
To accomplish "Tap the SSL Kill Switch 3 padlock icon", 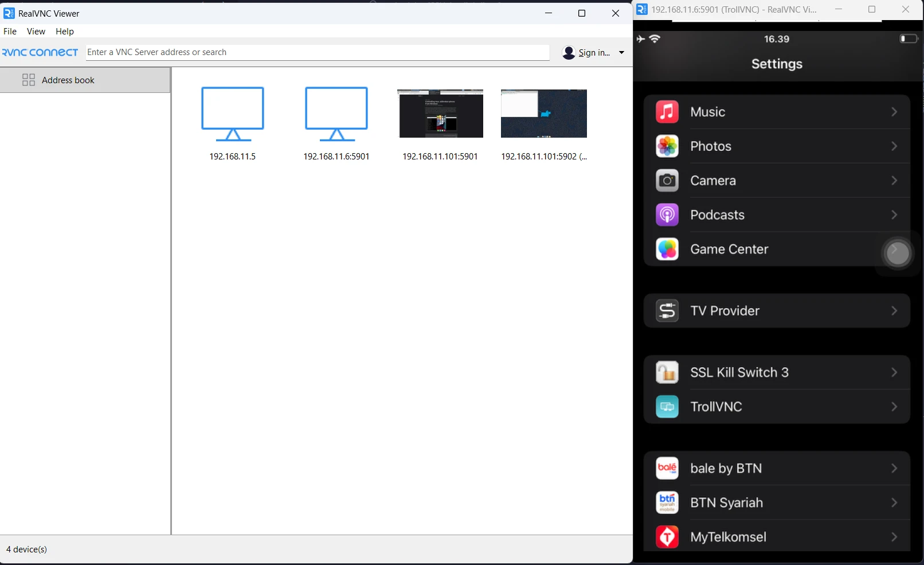I will pos(667,372).
